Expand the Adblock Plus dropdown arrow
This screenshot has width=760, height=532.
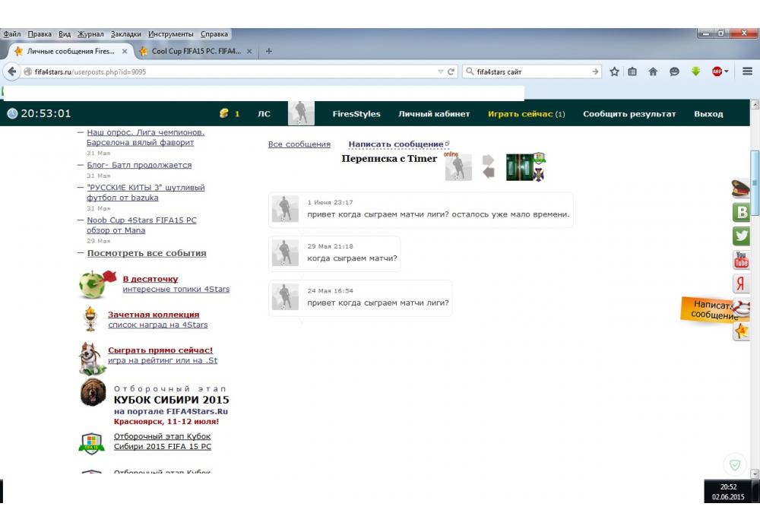(x=727, y=71)
